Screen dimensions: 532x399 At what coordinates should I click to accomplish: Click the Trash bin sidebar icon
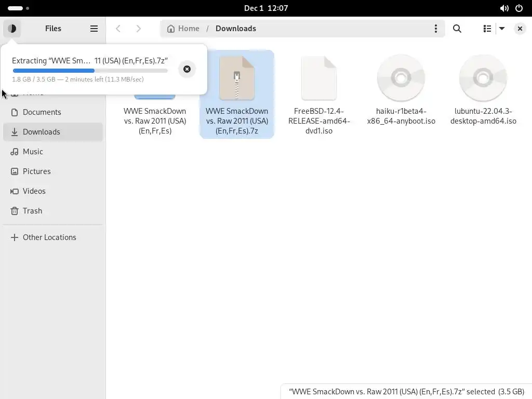click(14, 211)
